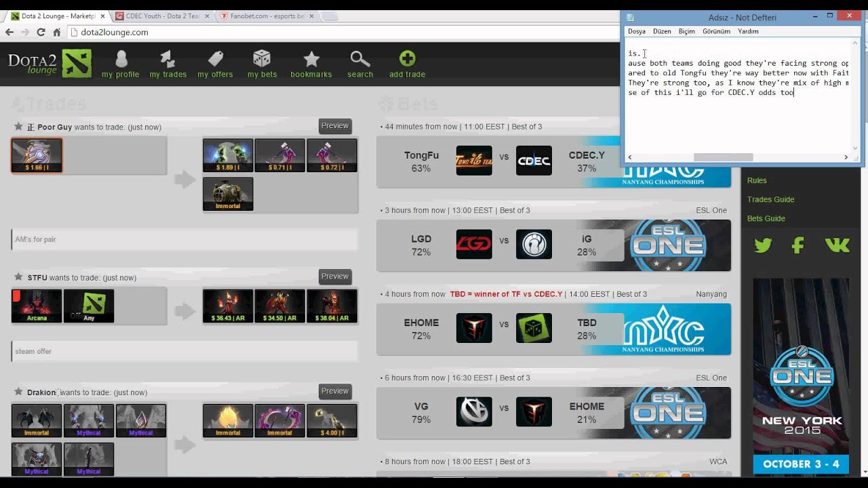Viewport: 868px width, 488px height.
Task: Click ESL One New York 2015 banner
Action: coord(801,376)
